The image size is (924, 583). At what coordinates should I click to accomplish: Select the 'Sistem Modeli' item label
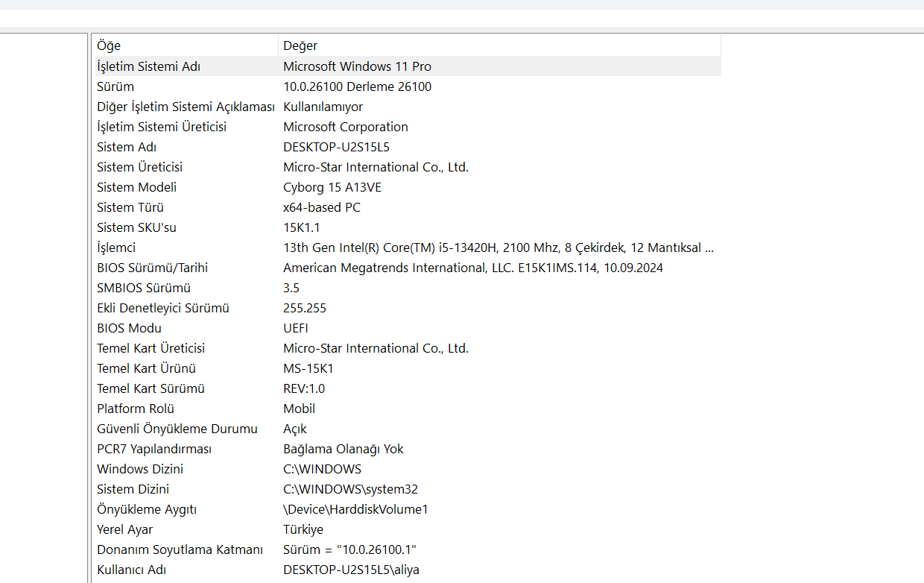(136, 187)
